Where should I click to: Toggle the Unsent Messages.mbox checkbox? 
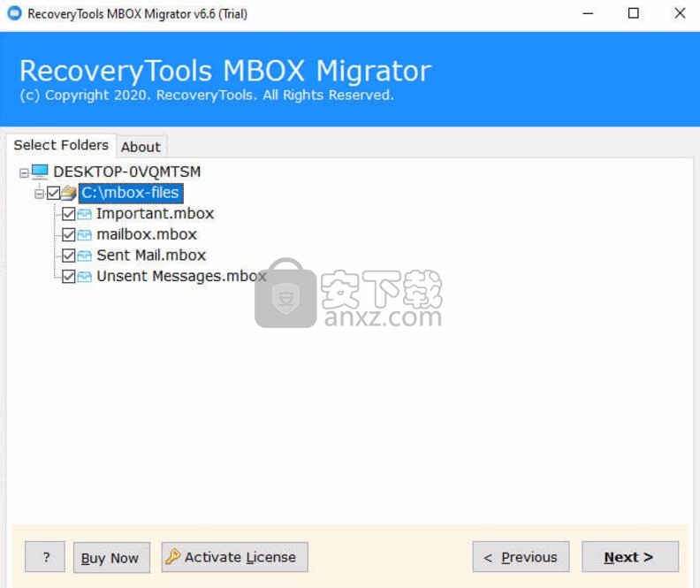[x=69, y=277]
